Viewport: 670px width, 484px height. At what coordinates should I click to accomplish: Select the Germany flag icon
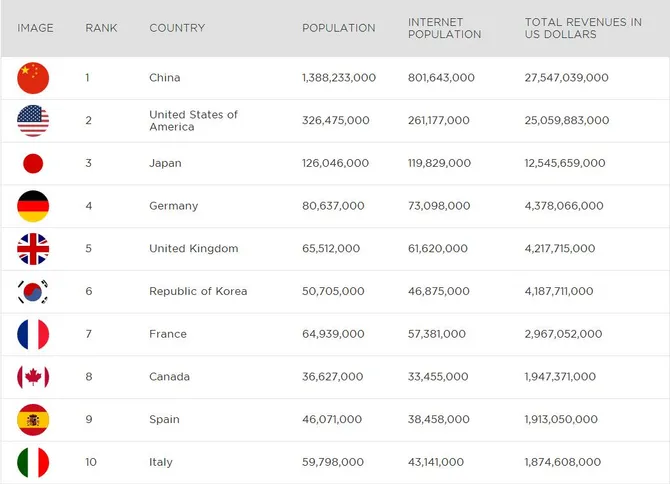tap(33, 206)
